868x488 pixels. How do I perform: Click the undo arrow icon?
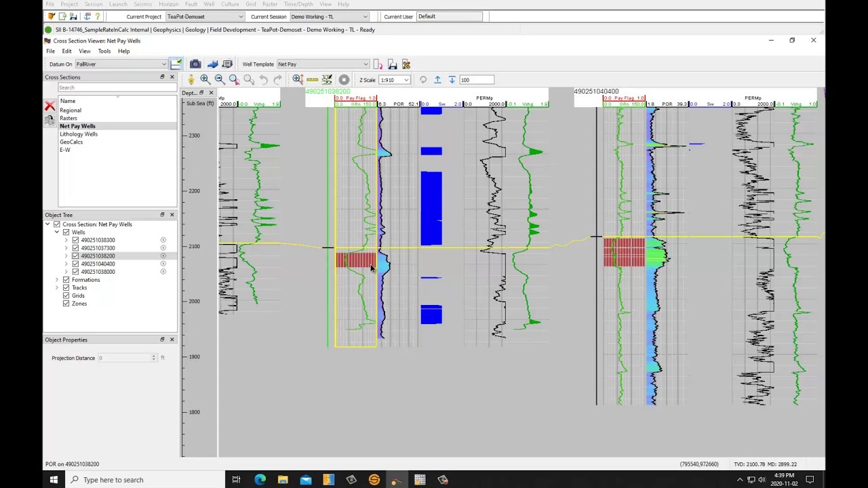[263, 80]
